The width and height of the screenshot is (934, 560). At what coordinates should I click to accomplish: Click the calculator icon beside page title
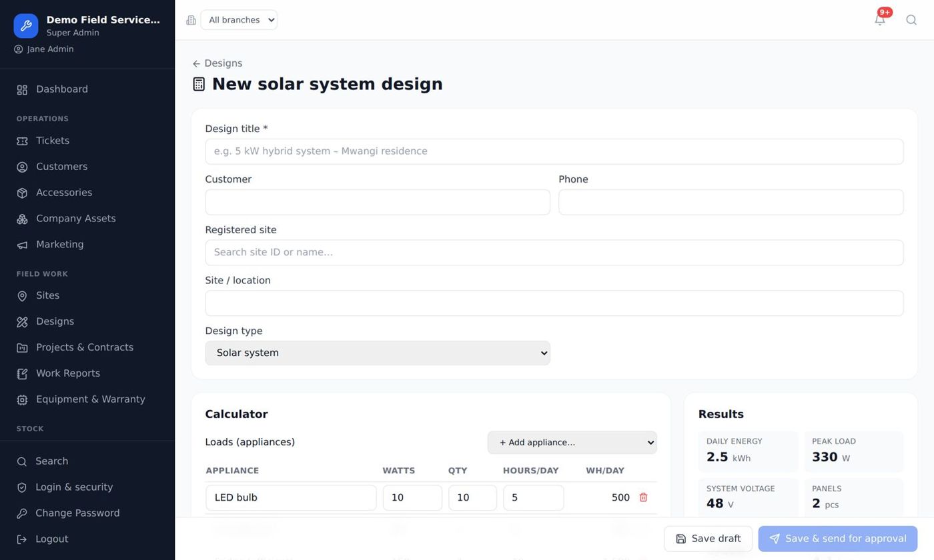tap(199, 84)
